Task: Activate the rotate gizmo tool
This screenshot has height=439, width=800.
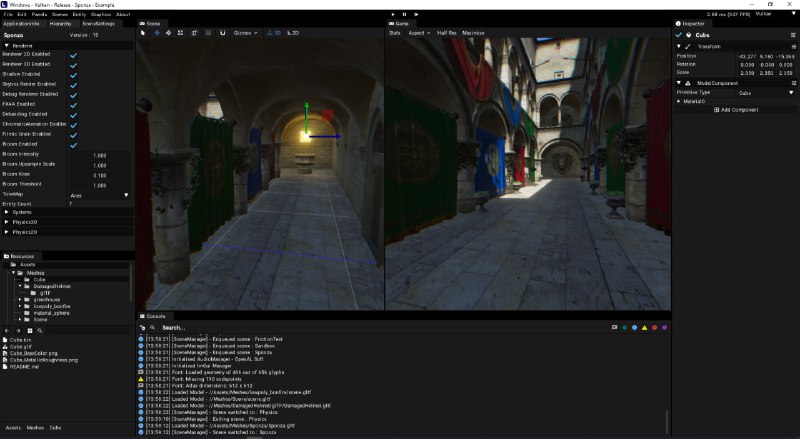Action: [x=168, y=33]
